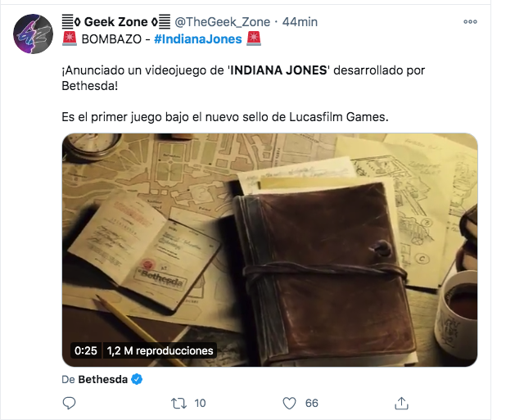Open the Geek Zone profile avatar
The image size is (506, 420).
coord(33,34)
